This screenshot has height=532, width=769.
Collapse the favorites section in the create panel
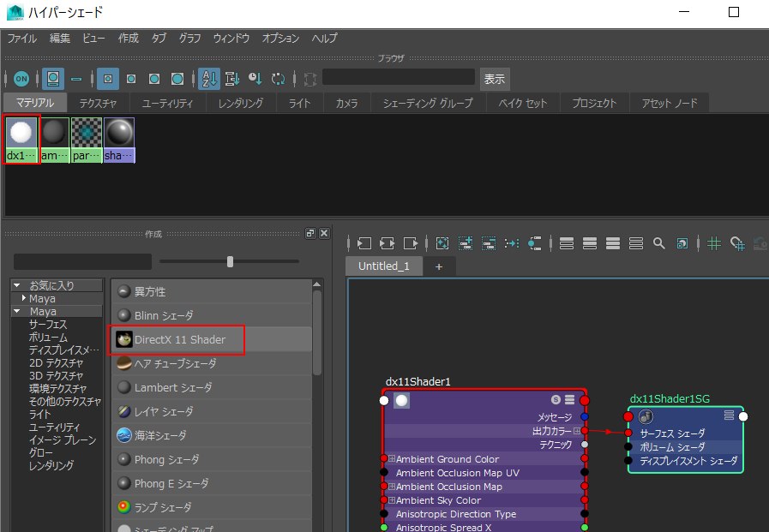click(x=18, y=284)
